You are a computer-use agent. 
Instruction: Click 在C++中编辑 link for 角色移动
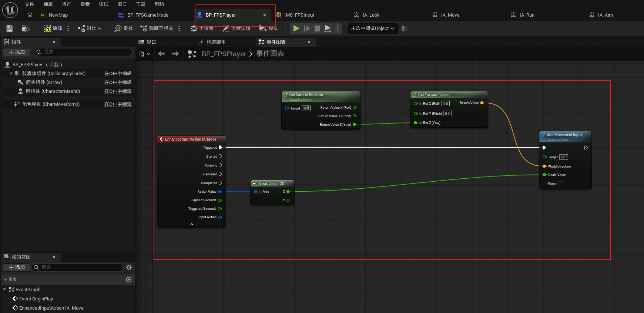tap(118, 104)
